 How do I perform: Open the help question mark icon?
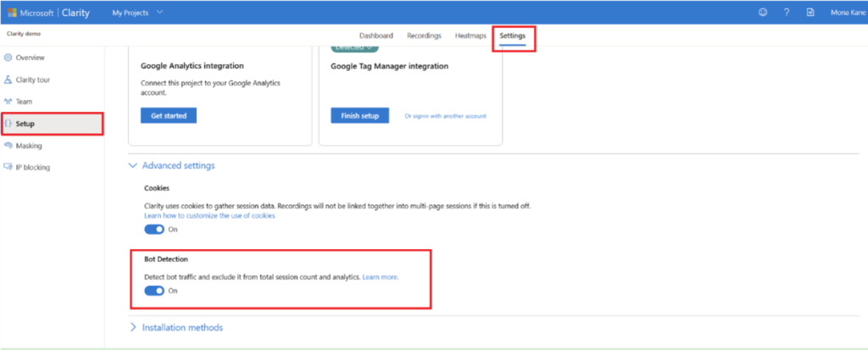pyautogui.click(x=786, y=13)
